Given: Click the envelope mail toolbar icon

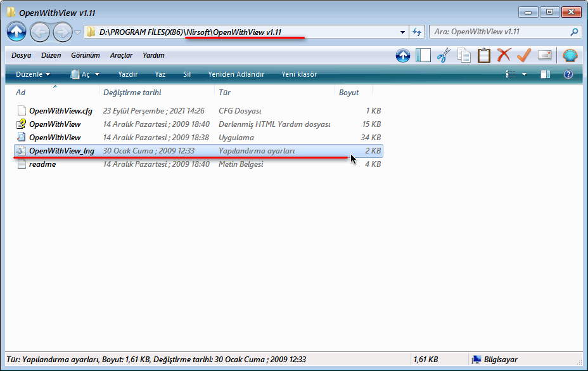Looking at the screenshot, I should [x=544, y=55].
